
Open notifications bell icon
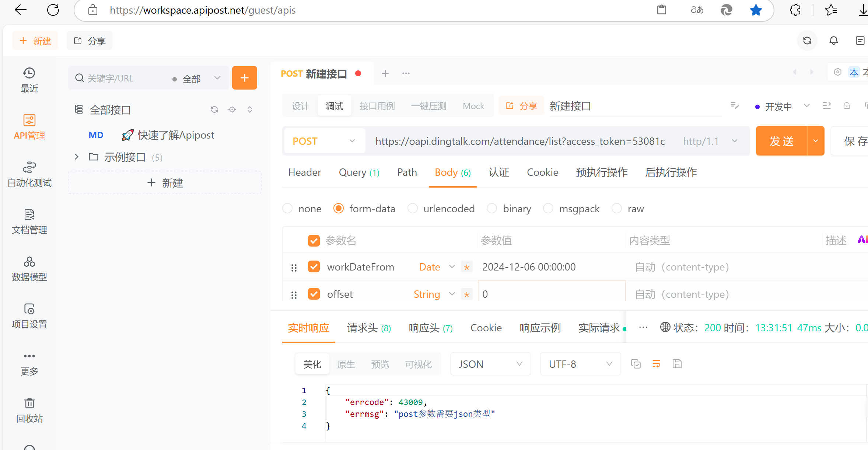point(834,41)
